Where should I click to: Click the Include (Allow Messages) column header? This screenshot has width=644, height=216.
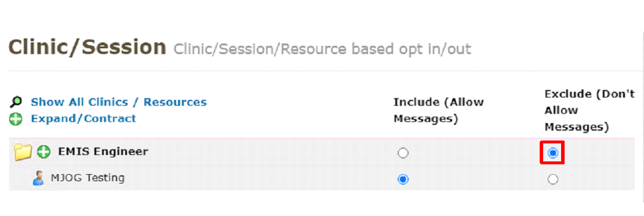439,110
